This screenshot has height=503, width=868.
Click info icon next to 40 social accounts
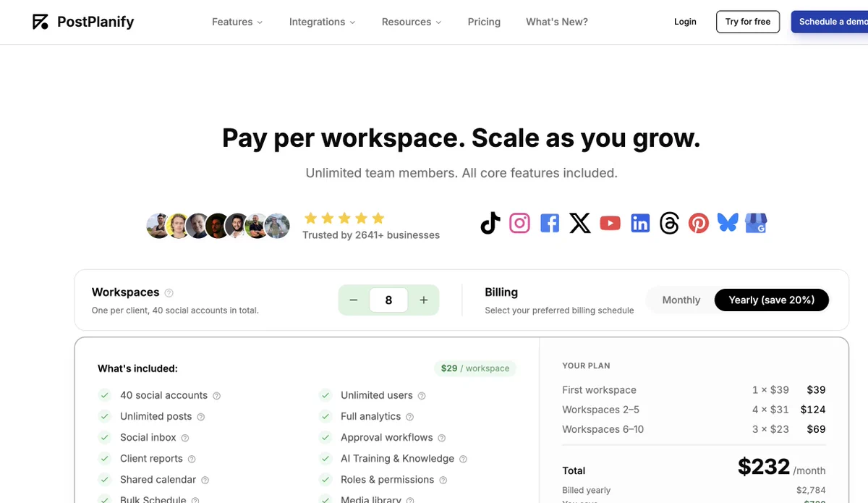pyautogui.click(x=216, y=396)
